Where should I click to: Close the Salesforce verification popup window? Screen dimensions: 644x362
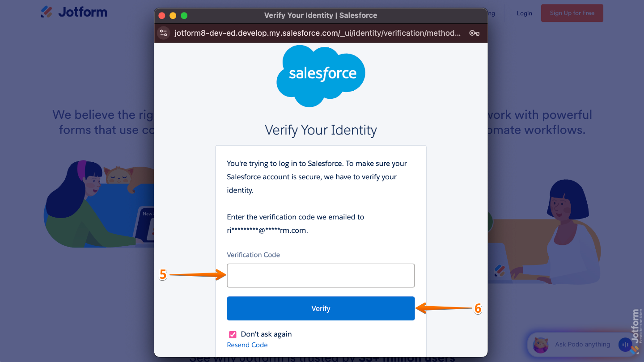[161, 15]
